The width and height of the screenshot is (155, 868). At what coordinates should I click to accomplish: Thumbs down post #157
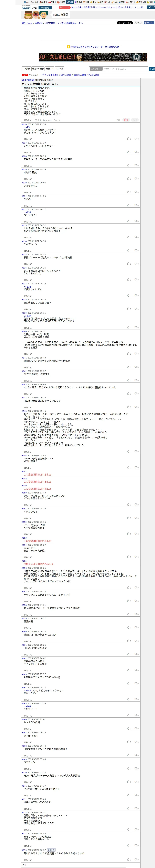(x=136, y=601)
